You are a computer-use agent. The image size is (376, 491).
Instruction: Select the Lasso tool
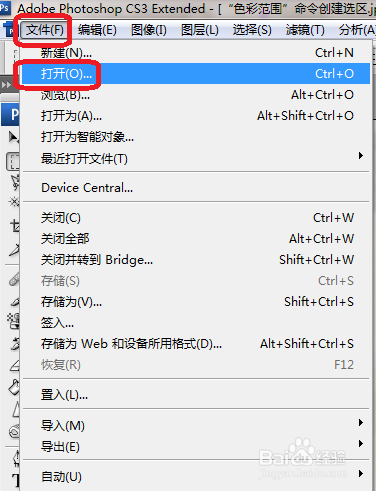click(x=15, y=182)
